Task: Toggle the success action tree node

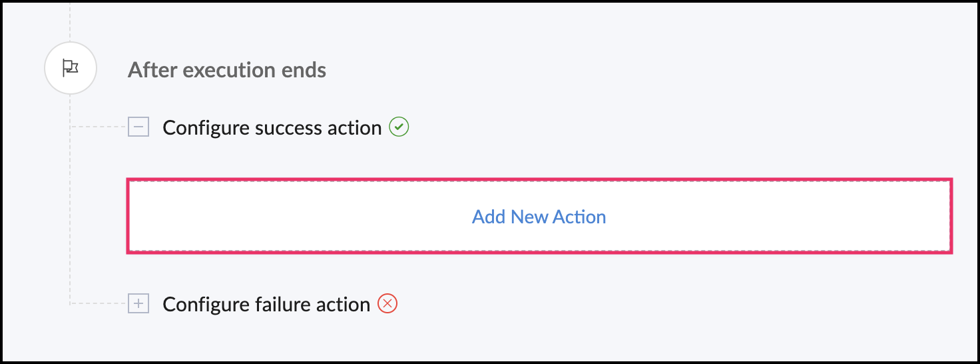Action: [138, 127]
